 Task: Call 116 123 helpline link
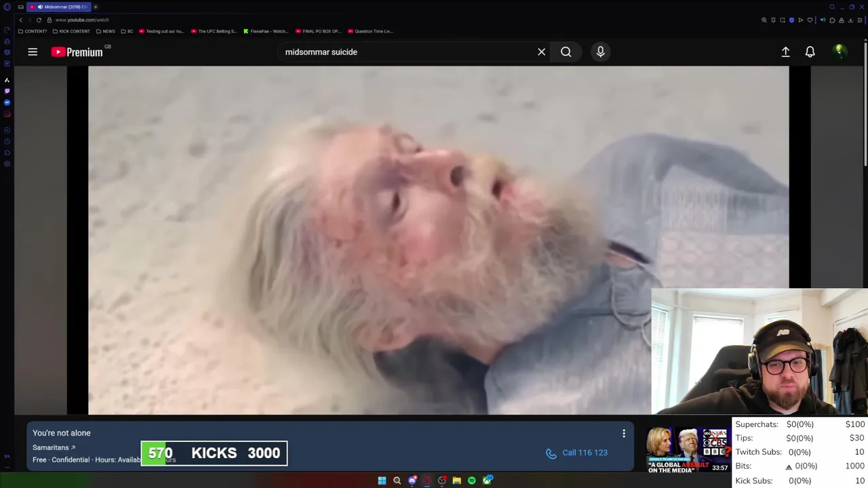pyautogui.click(x=577, y=453)
